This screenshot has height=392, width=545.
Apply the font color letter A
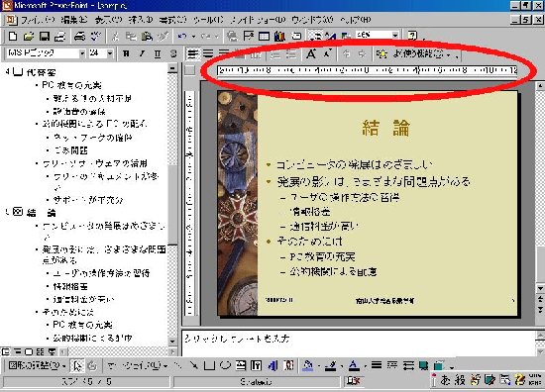point(354,365)
